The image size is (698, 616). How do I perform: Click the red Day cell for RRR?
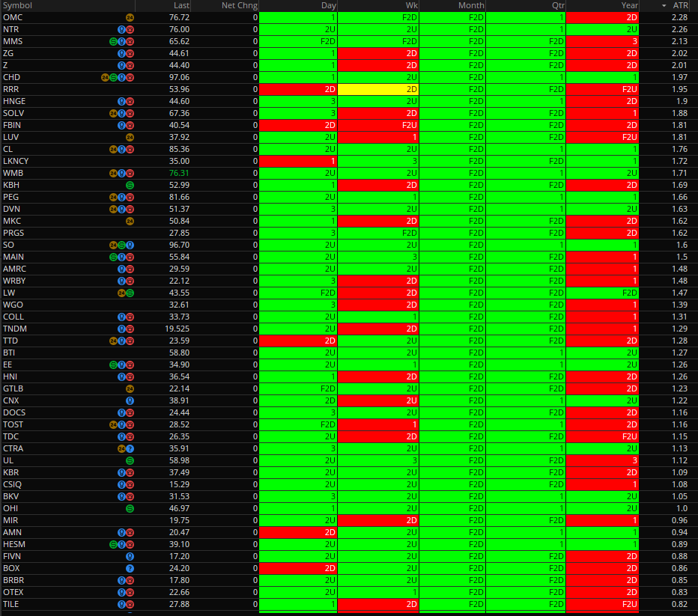pyautogui.click(x=298, y=89)
